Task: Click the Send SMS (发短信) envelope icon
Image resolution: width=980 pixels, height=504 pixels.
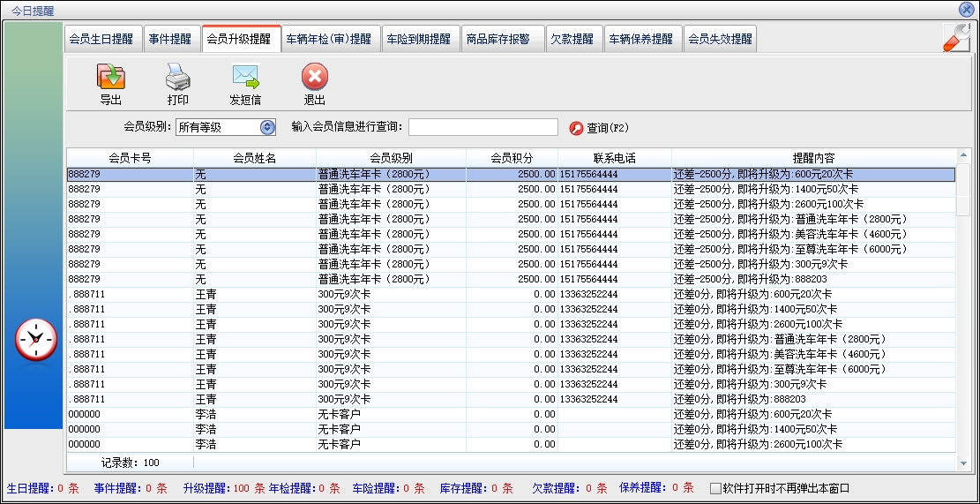Action: click(x=245, y=78)
